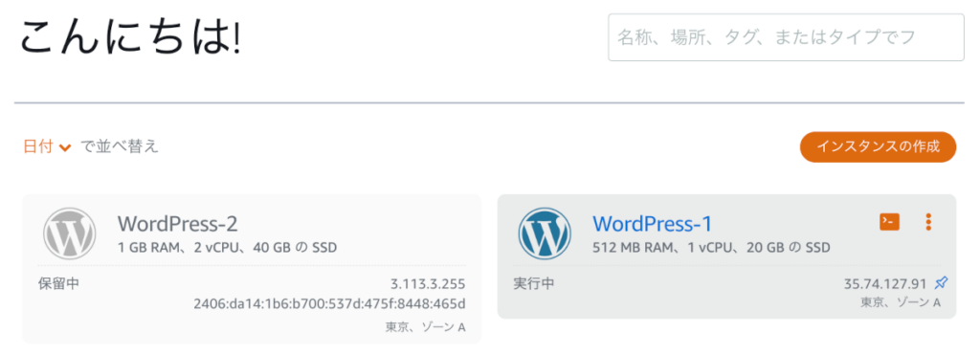
Task: Click the こんにちは! heading
Action: [130, 38]
